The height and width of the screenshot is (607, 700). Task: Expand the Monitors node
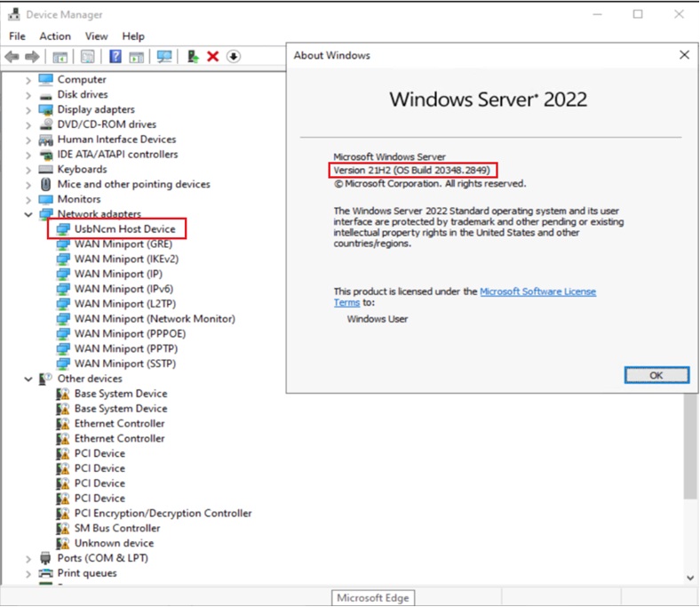point(28,200)
